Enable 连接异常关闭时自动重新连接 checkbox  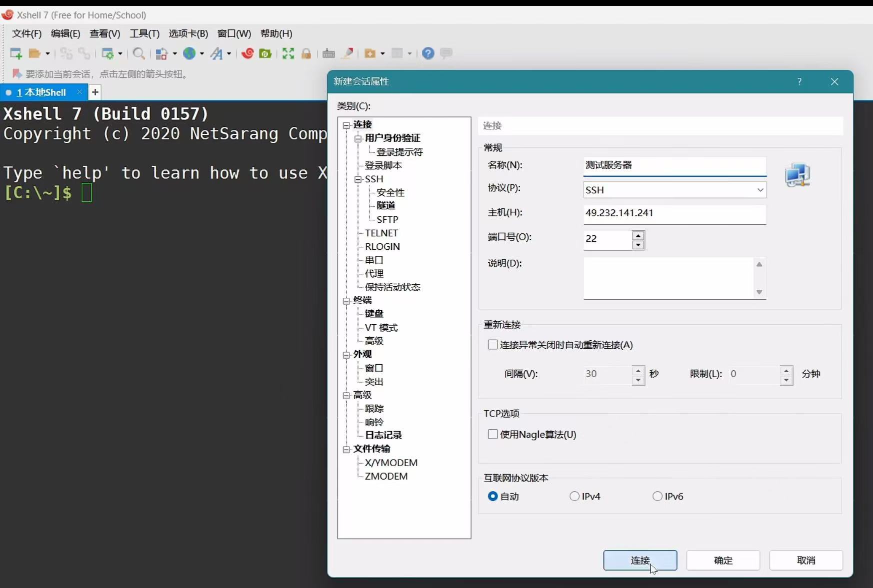coord(493,345)
